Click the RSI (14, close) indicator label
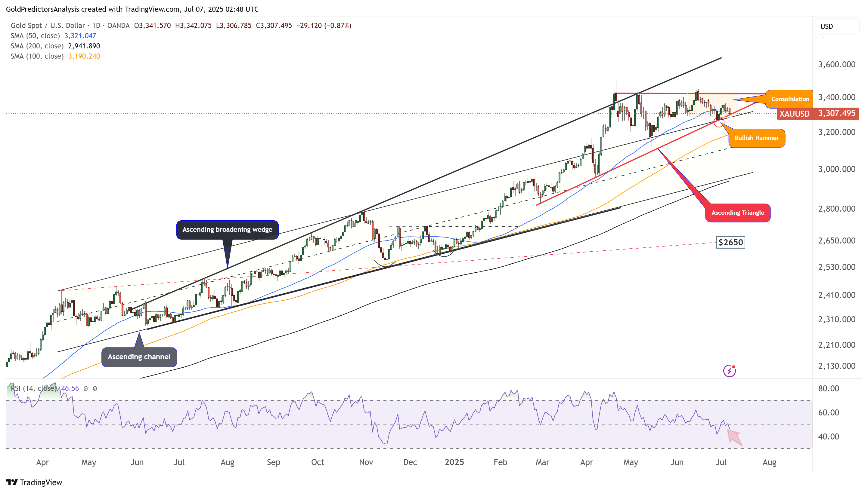This screenshot has width=868, height=493. click(x=33, y=388)
